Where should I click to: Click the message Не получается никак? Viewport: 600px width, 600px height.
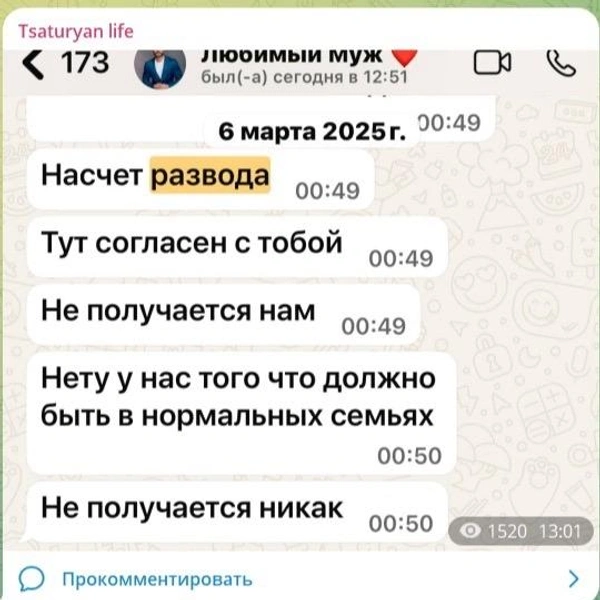(237, 512)
